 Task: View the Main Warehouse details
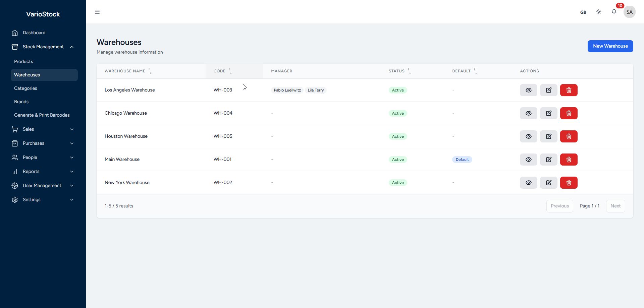(529, 160)
